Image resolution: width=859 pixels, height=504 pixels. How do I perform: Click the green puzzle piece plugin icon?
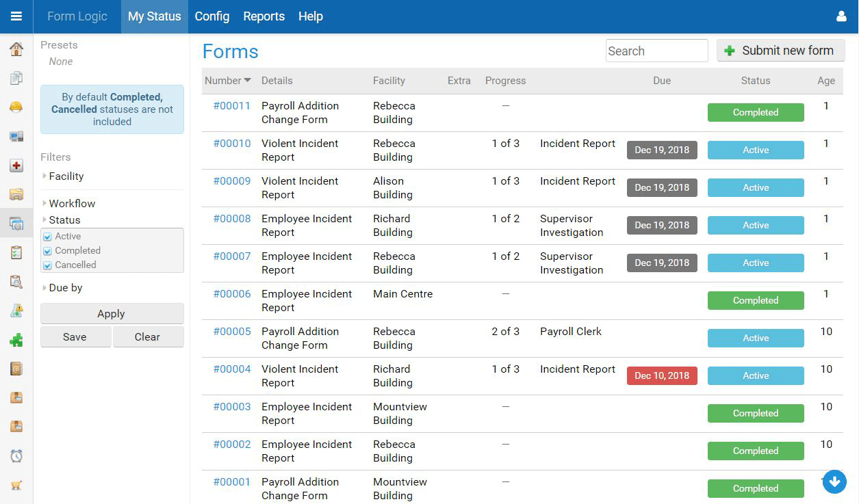tap(16, 339)
